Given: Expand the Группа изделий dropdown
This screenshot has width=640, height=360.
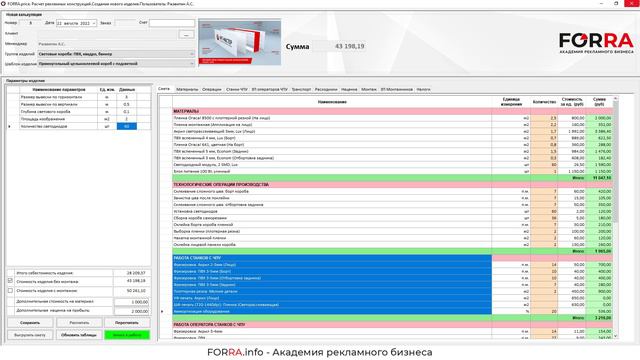Looking at the screenshot, I should coord(192,54).
